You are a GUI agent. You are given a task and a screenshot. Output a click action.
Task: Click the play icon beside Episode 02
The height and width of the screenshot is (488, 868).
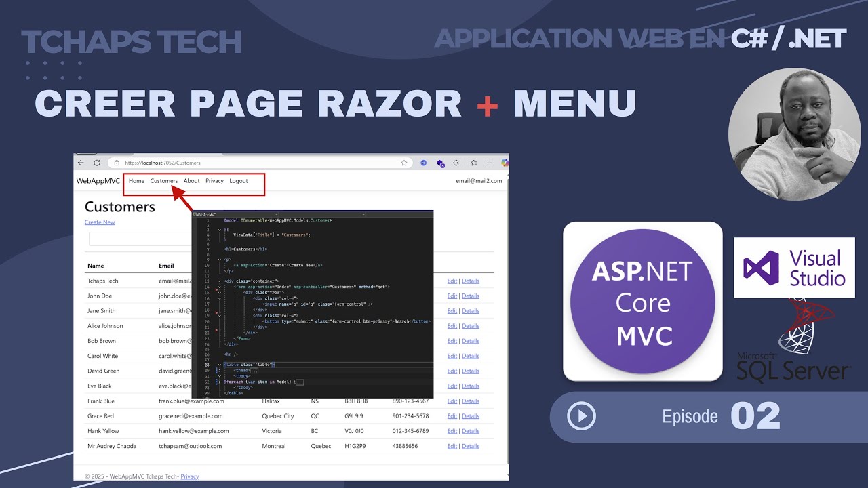[581, 416]
